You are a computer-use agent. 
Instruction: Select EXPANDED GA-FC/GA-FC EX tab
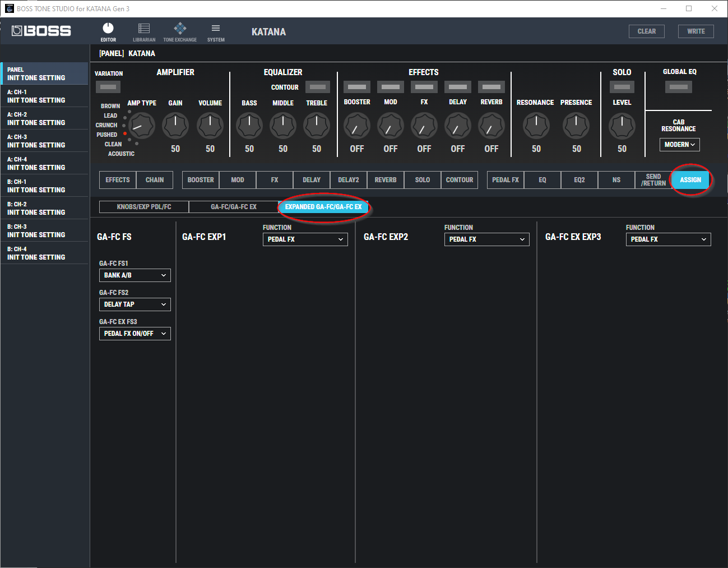[x=323, y=207]
